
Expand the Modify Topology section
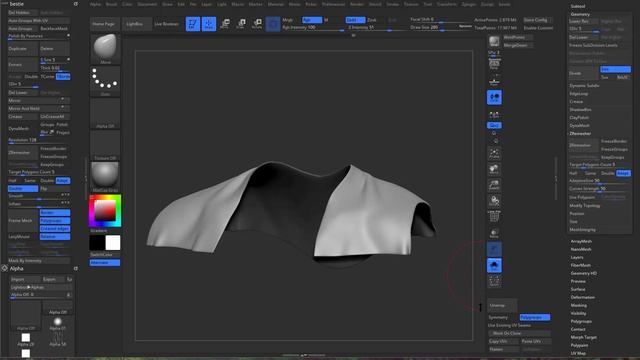tap(584, 205)
